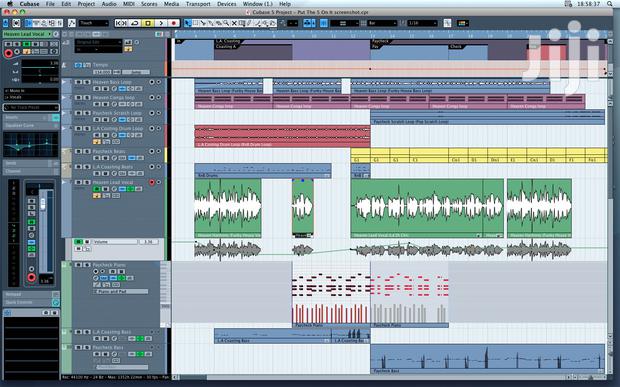
Task: Record-enable the L.A Coasting Drum Loop track
Action: tap(151, 128)
